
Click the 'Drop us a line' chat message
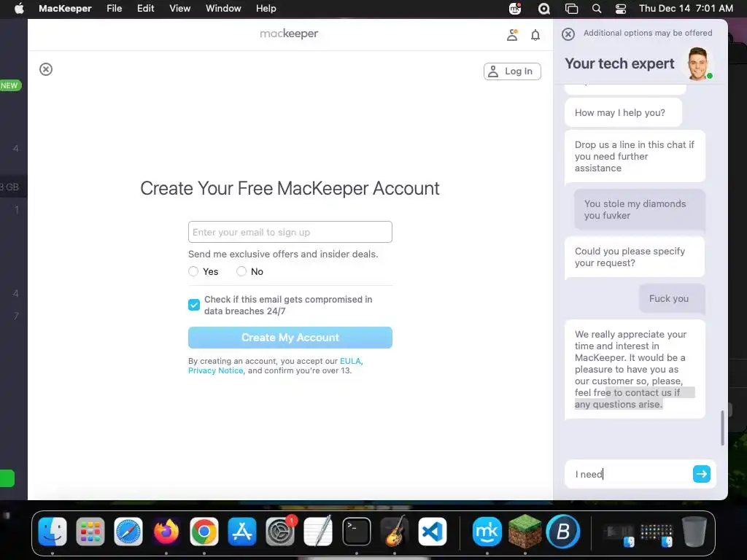click(x=635, y=157)
